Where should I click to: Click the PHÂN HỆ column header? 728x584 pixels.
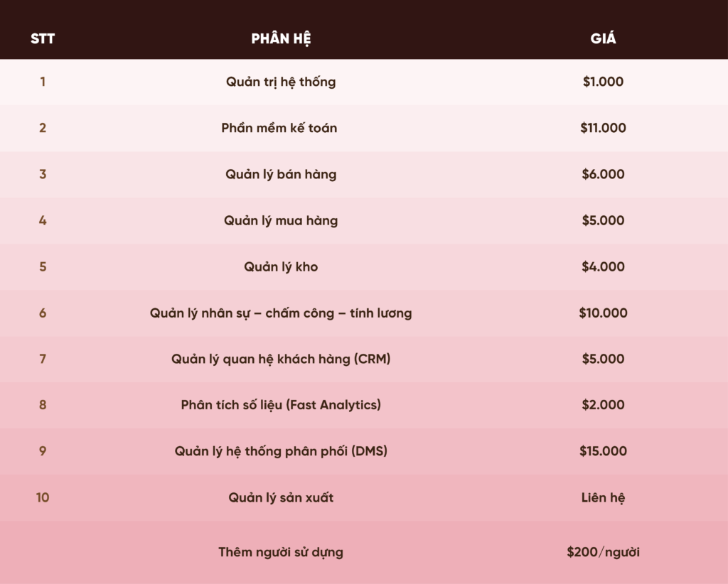(281, 38)
